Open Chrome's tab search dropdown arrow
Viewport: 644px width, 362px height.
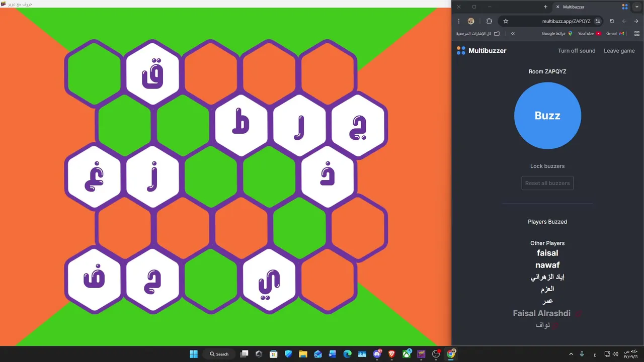point(636,7)
